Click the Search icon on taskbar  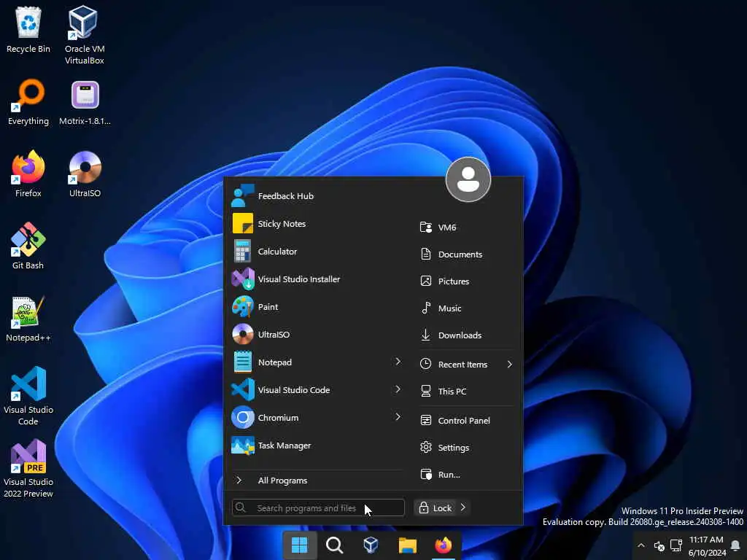334,545
